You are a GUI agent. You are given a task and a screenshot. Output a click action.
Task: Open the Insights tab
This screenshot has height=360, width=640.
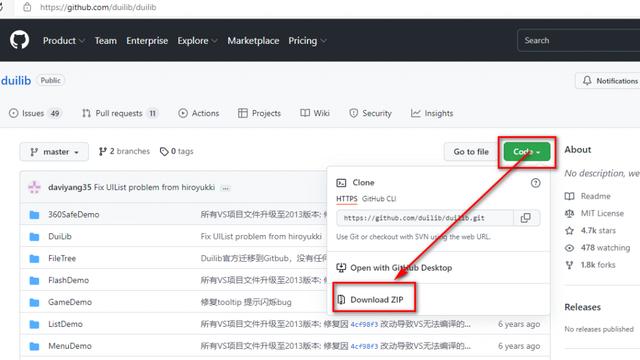[432, 113]
